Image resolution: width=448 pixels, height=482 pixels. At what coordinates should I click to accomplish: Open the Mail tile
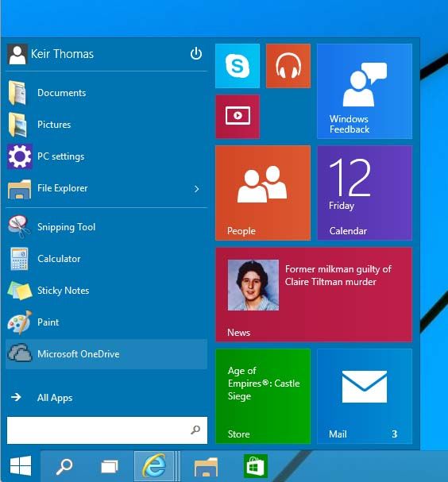coord(365,396)
